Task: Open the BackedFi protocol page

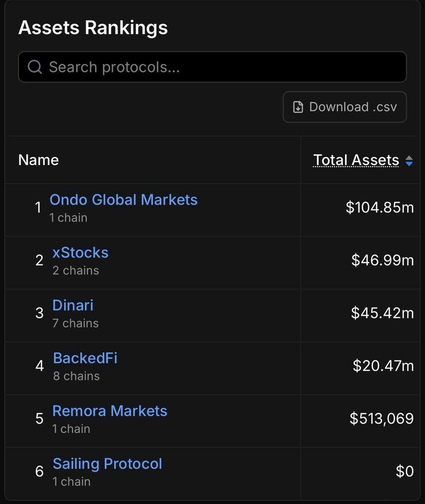Action: (x=85, y=358)
